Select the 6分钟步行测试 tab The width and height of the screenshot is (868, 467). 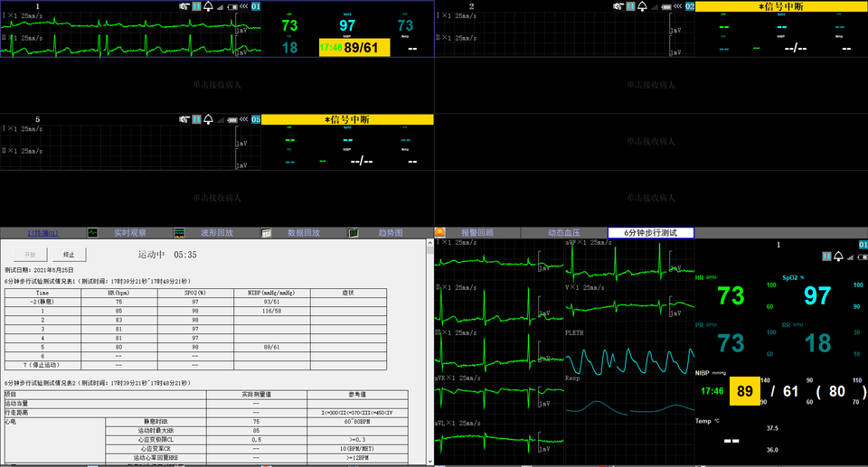pos(651,233)
